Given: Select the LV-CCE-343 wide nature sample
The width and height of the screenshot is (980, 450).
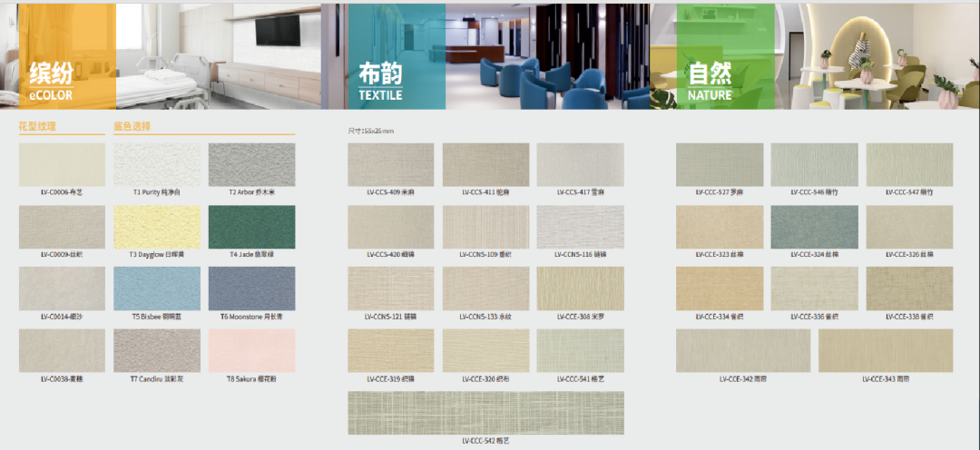Looking at the screenshot, I should [x=886, y=350].
